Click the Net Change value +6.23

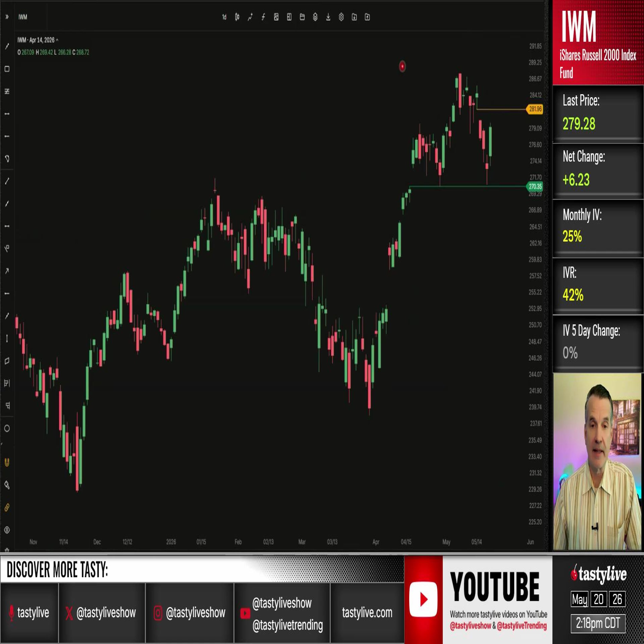(576, 180)
